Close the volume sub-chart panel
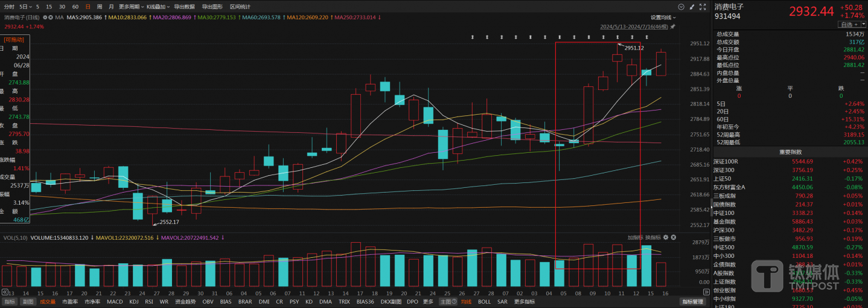 pyautogui.click(x=673, y=237)
